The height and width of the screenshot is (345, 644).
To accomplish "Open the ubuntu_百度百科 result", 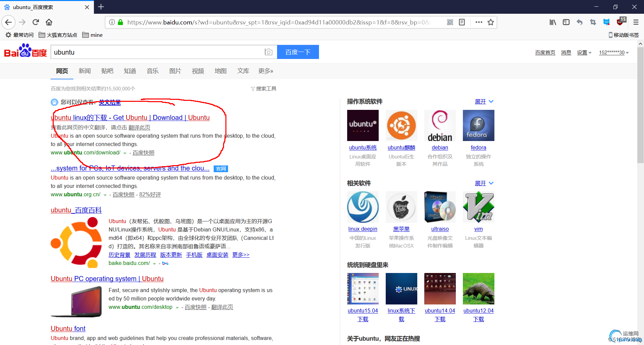I will coord(76,210).
